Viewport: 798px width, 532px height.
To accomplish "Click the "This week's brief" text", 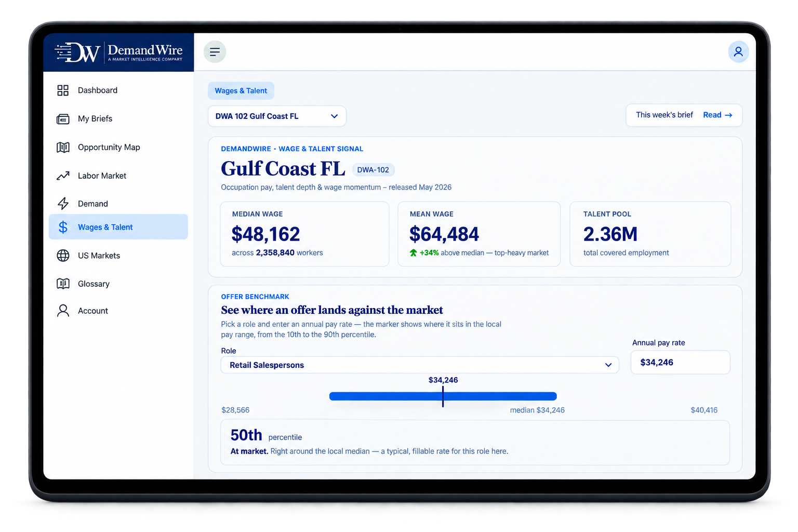I will coord(664,115).
